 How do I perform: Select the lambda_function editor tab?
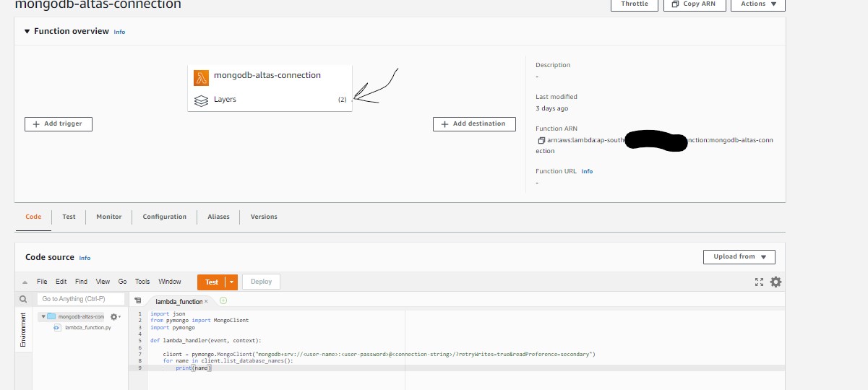pos(179,301)
